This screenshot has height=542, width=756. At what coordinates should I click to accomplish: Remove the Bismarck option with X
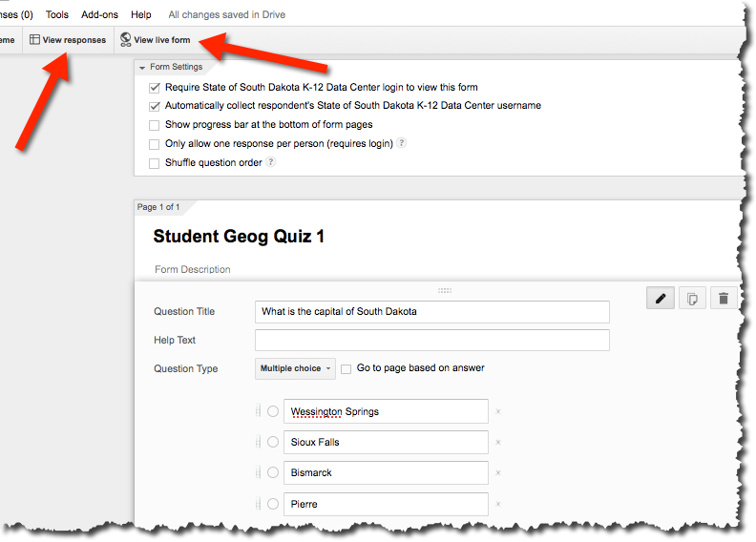[x=498, y=473]
